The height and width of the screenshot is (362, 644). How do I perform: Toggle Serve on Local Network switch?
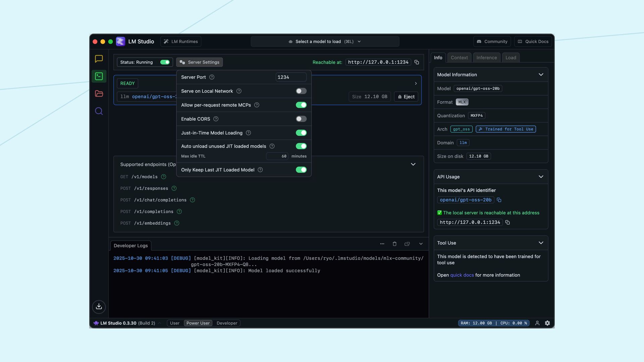coord(301,91)
